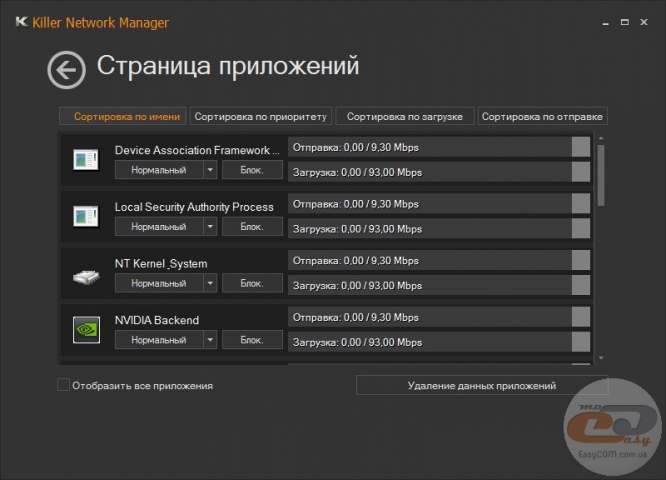Click the NT Kernel _System name text
Image resolution: width=666 pixels, height=480 pixels.
click(161, 264)
